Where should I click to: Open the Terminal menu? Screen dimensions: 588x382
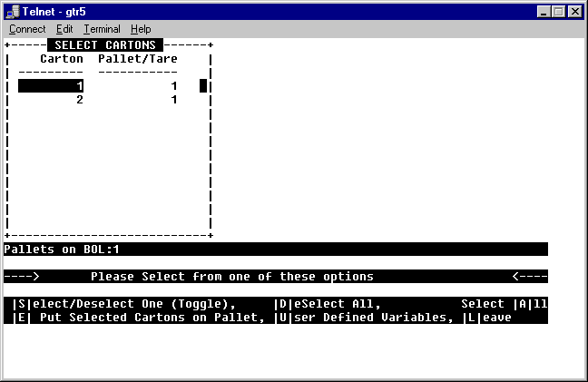(x=102, y=29)
